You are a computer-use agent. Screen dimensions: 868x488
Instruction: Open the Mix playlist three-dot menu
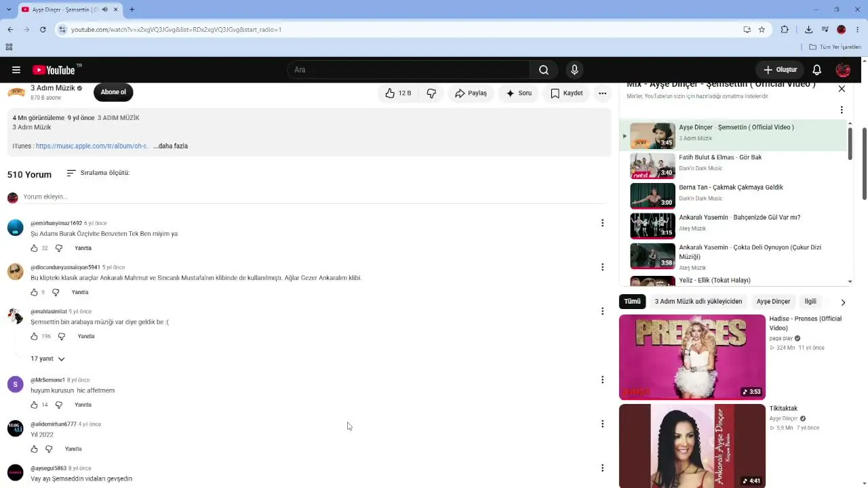(x=842, y=110)
